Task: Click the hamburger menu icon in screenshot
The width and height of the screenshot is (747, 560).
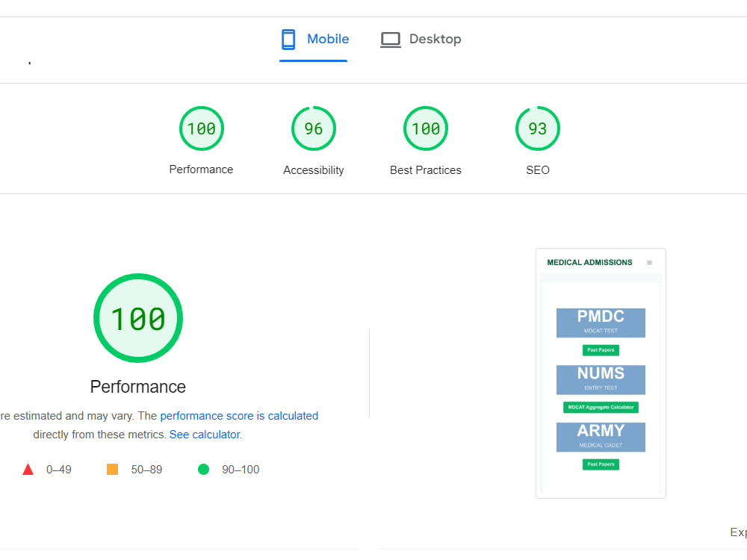Action: tap(649, 262)
